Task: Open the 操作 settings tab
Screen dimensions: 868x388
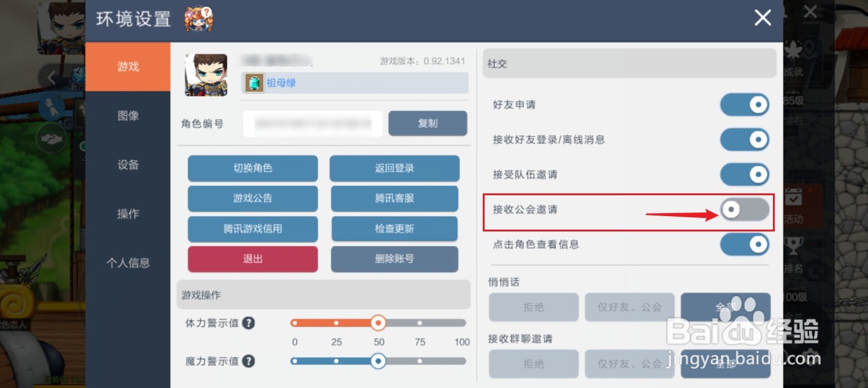Action: 127,214
